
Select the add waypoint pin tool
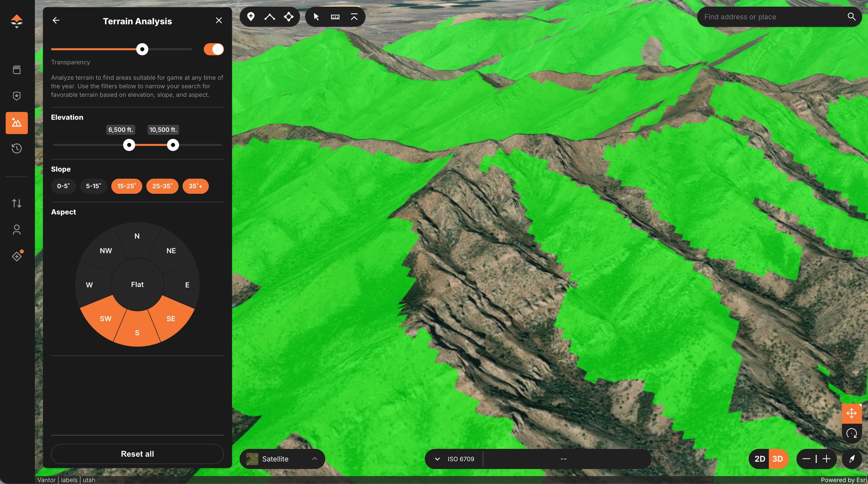tap(251, 16)
